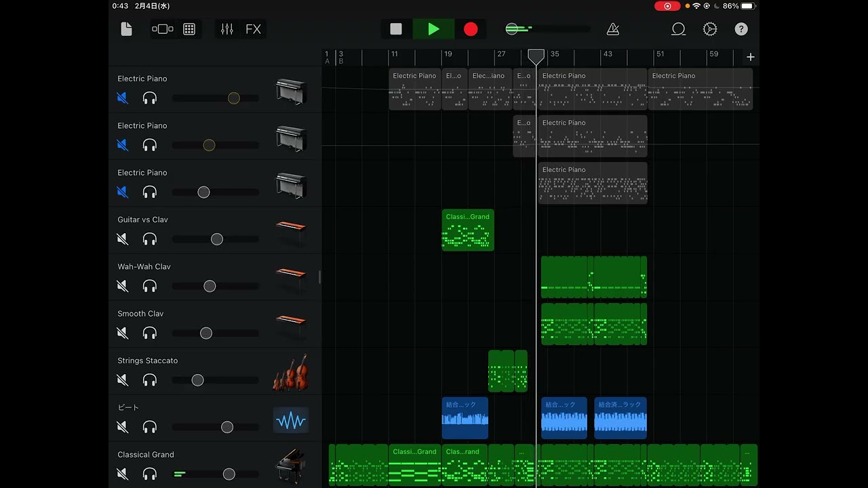This screenshot has width=868, height=488.
Task: Jump to bar 59 on the ruler
Action: click(713, 54)
